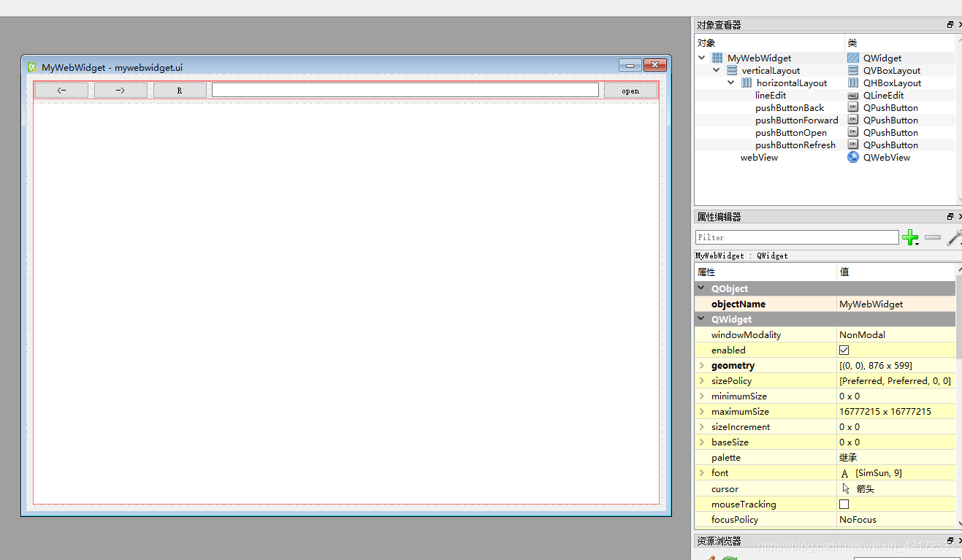This screenshot has height=560, width=962.
Task: Click the objectName value 'MyWebWidget'
Action: tap(871, 304)
